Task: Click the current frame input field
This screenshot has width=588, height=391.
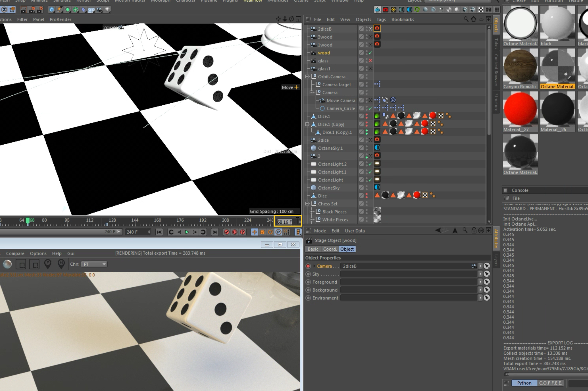Action: click(x=285, y=222)
